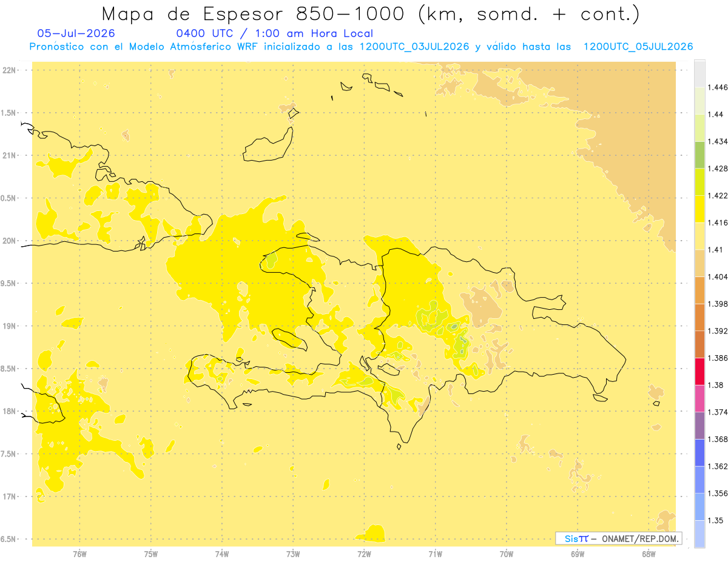Screen dimensions: 728x562
Task: Click the colorbar value 1.356
Action: coord(717,493)
